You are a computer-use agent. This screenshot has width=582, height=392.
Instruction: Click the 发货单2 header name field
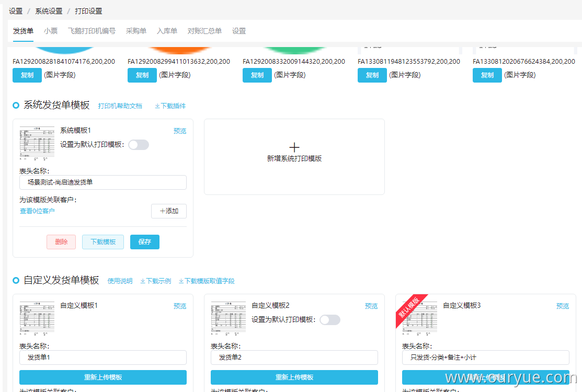tap(294, 358)
